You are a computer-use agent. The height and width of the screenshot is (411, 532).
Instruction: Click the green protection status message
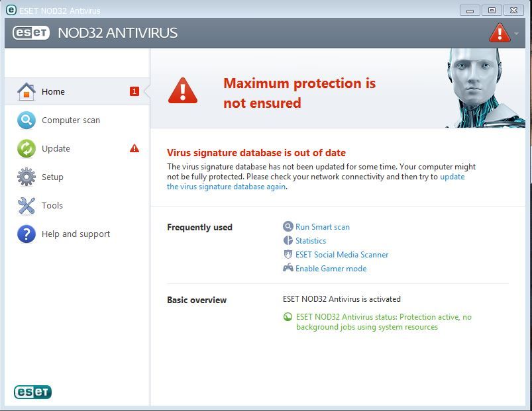(x=384, y=322)
